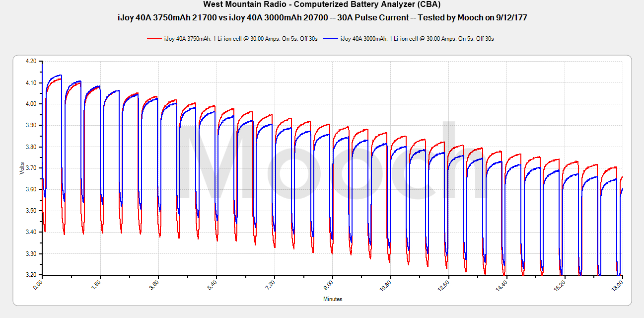The height and width of the screenshot is (318, 644).
Task: Click the 3.60 volts y-axis tick label
Action: (x=31, y=189)
